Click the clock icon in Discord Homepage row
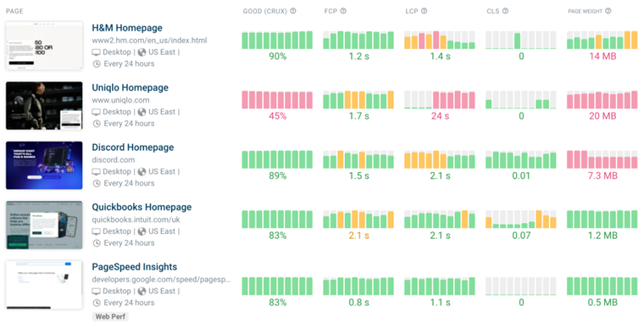This screenshot has height=328, width=644. pyautogui.click(x=97, y=183)
